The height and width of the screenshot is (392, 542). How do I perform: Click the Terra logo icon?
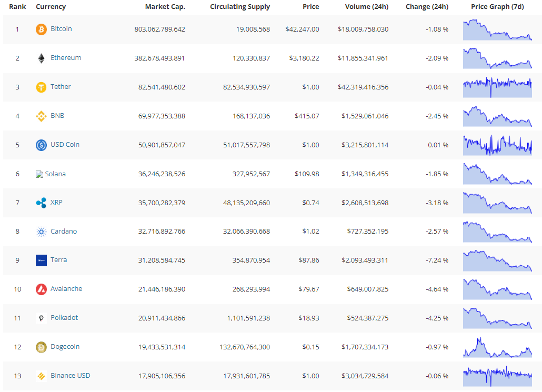[x=41, y=260]
